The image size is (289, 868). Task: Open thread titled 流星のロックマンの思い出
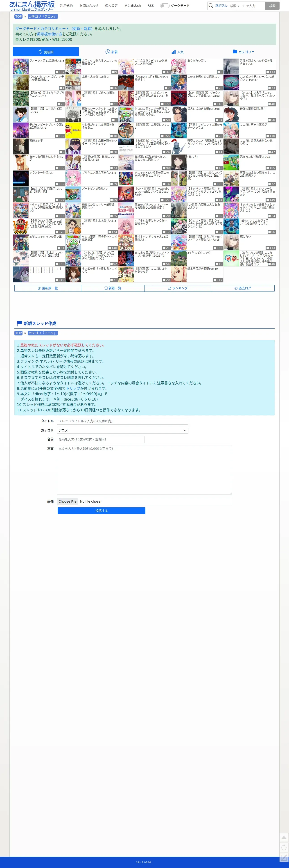point(45,237)
